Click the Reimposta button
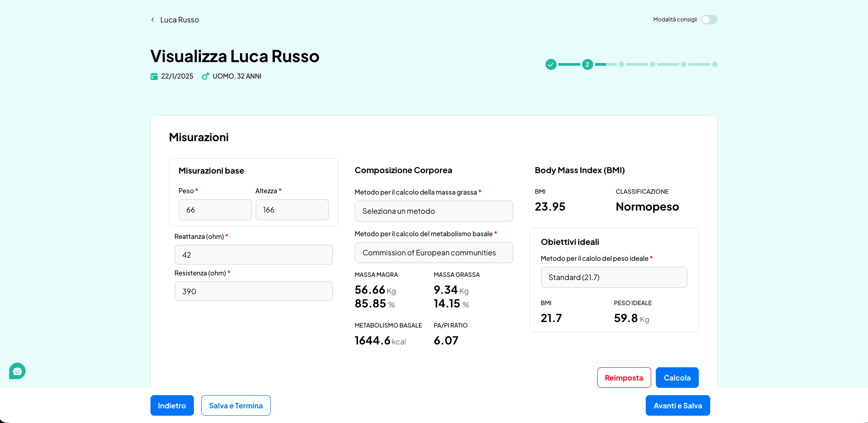 click(624, 378)
